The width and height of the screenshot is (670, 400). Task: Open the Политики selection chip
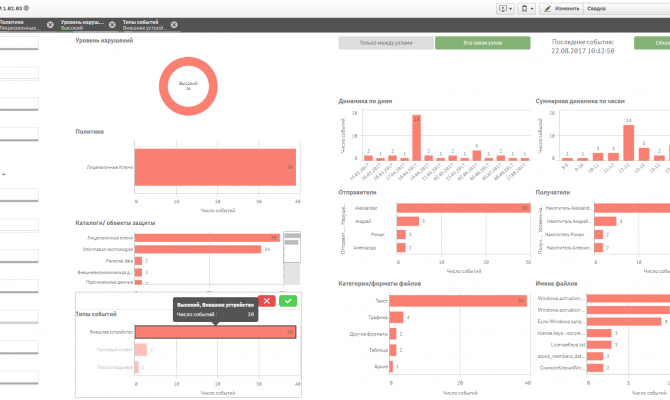click(21, 25)
